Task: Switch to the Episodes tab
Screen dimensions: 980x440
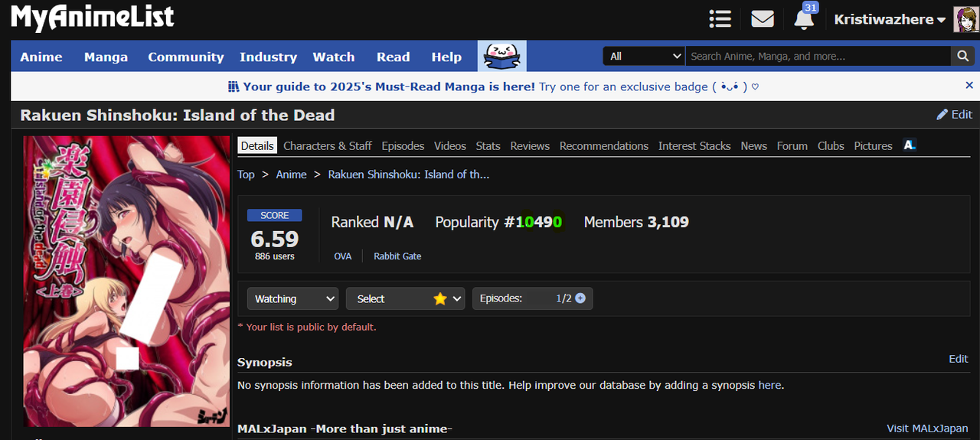Action: pos(403,145)
